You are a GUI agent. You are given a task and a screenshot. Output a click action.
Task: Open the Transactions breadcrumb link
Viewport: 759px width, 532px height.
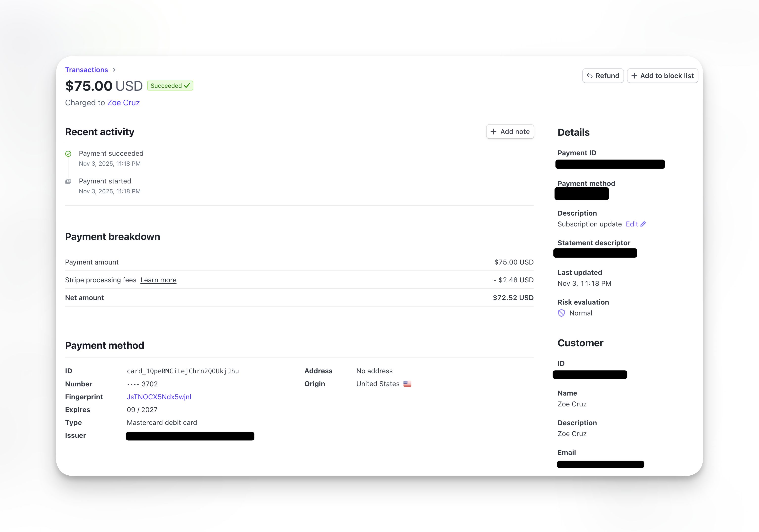(x=86, y=70)
